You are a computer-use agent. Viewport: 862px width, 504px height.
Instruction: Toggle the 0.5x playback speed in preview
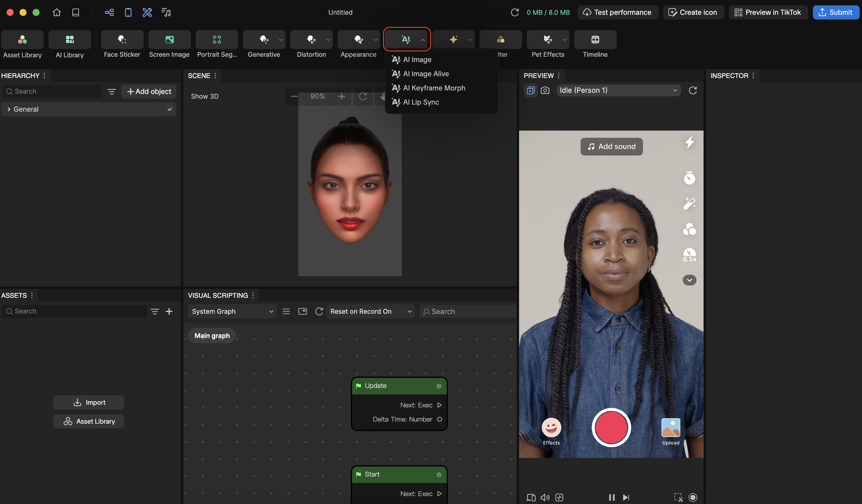pyautogui.click(x=690, y=255)
